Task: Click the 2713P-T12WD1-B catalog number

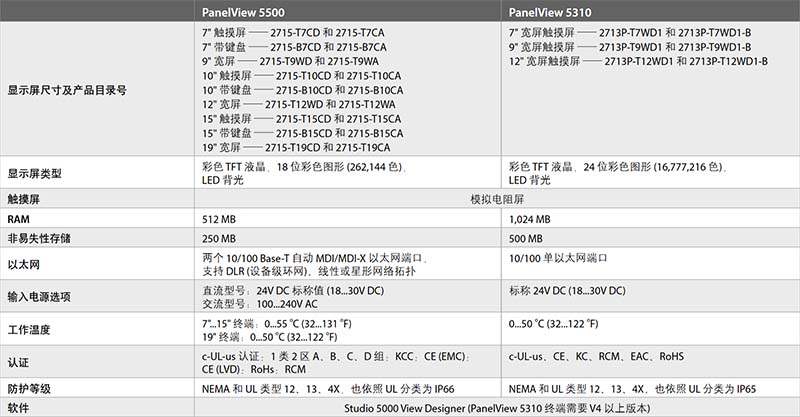Action: [728, 61]
